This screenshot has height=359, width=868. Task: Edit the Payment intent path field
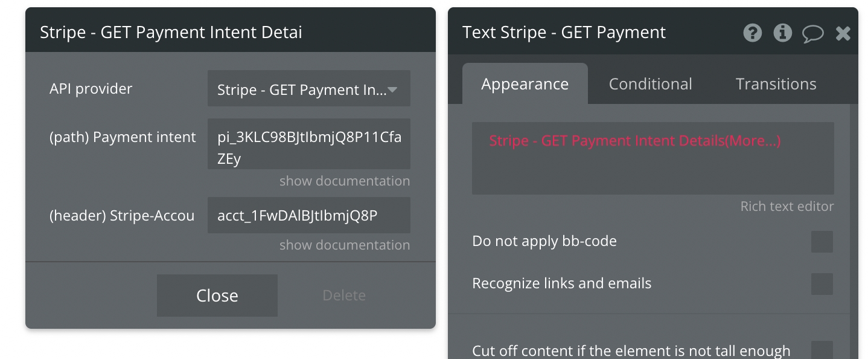click(308, 144)
